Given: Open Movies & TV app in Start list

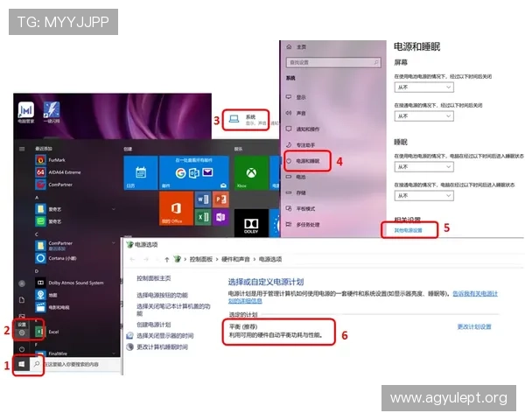Looking at the screenshot, I should 52,307.
